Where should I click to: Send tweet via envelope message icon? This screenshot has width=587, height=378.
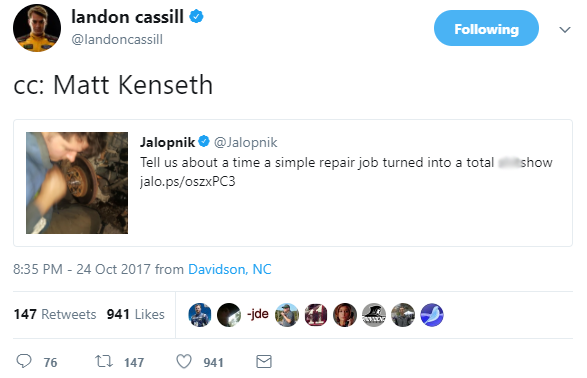pos(264,362)
